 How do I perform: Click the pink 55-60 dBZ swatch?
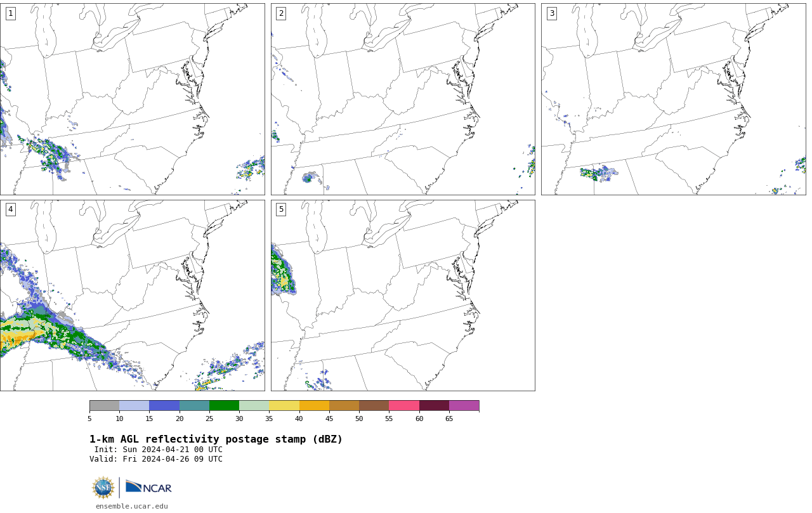coord(404,406)
